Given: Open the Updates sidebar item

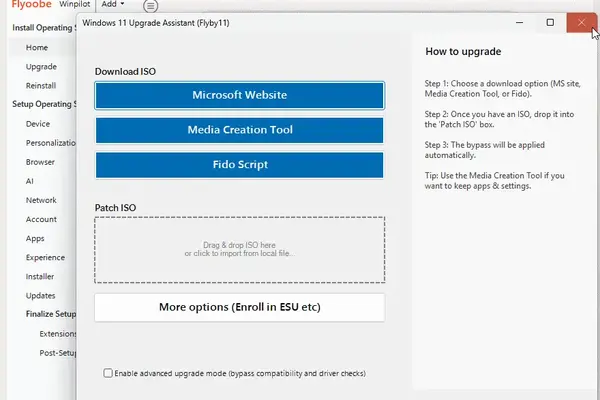Looking at the screenshot, I should pyautogui.click(x=41, y=295).
